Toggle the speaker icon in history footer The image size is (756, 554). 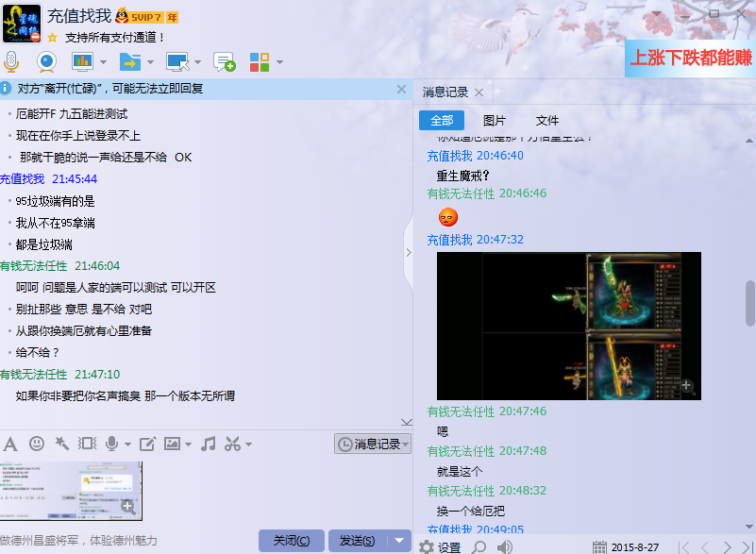[505, 547]
